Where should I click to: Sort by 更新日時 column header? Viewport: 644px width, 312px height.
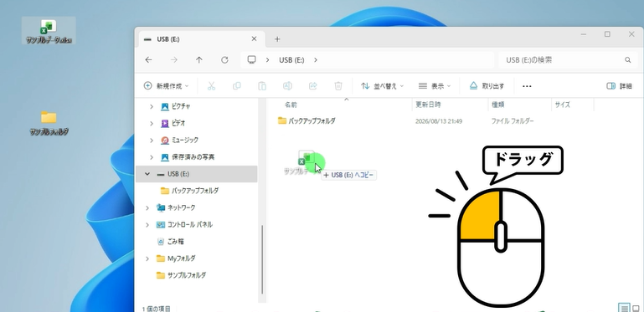coord(428,105)
